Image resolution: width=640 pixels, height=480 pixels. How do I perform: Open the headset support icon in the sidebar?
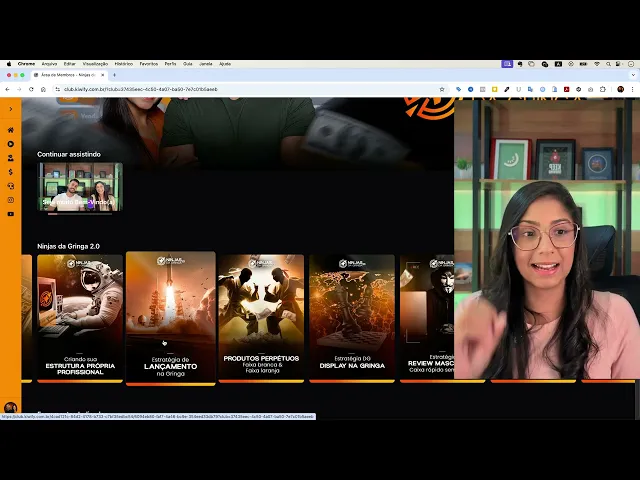tap(11, 186)
